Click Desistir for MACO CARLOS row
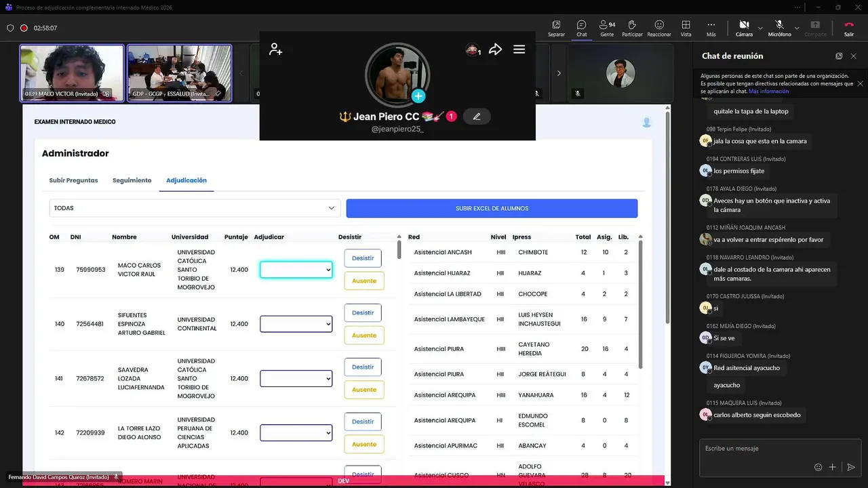This screenshot has width=868, height=488. [363, 258]
